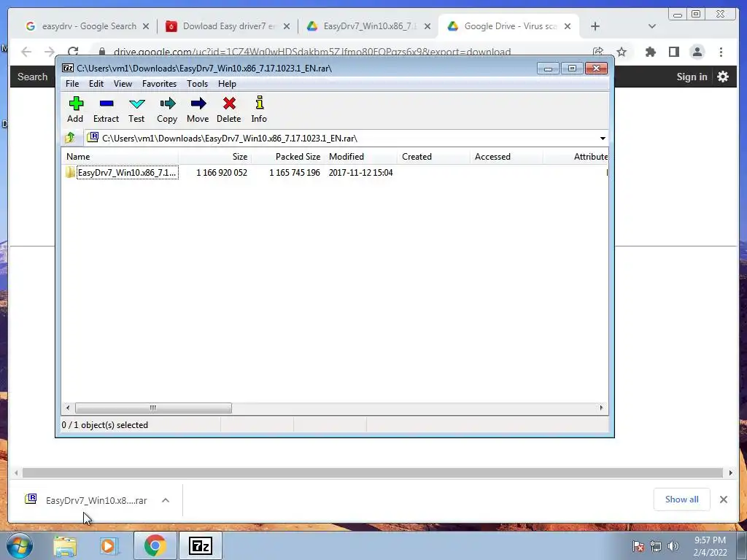
Task: Open the Favorites menu
Action: click(x=159, y=84)
